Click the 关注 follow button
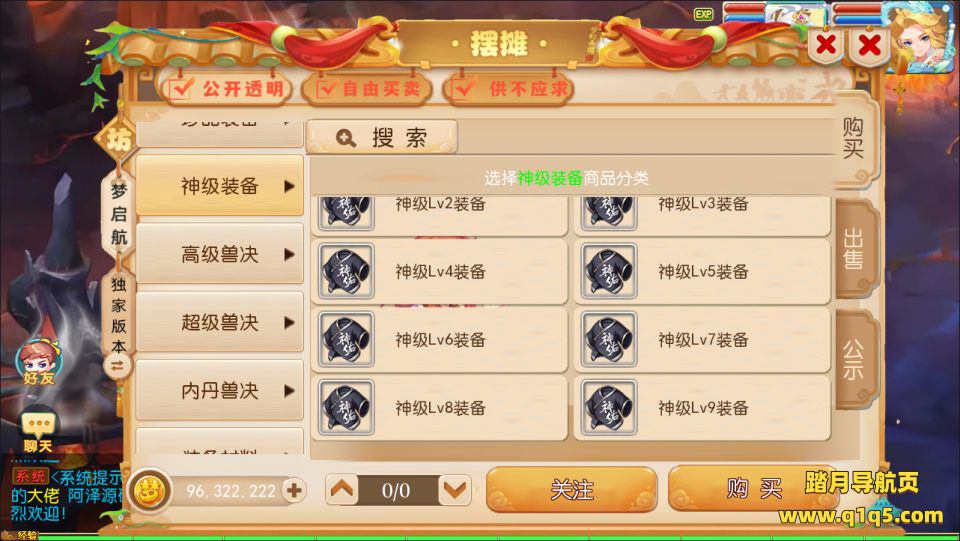The image size is (960, 541). [x=572, y=489]
